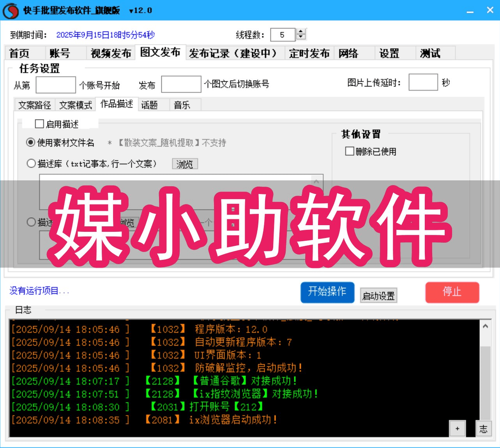Enable the 启用描述 checkbox
Viewport: 500px width, 448px height.
(39, 124)
